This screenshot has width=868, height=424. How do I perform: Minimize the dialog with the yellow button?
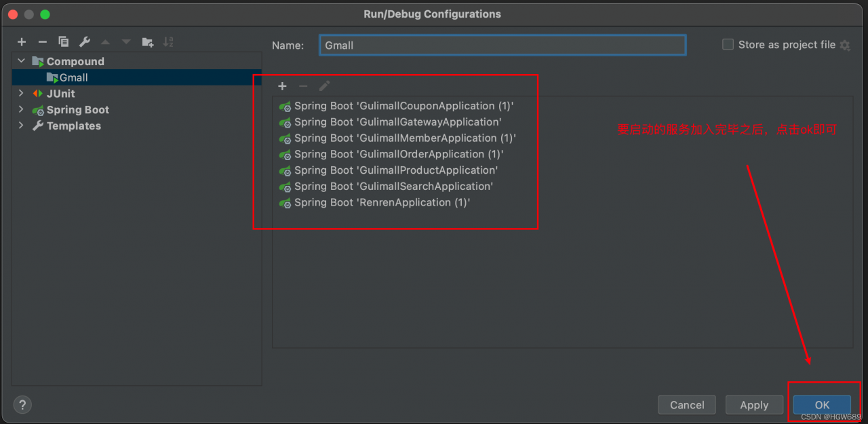tap(29, 14)
